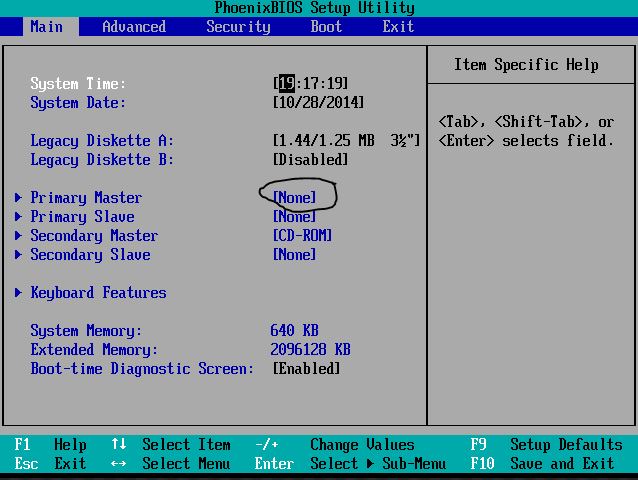The width and height of the screenshot is (638, 480).
Task: Select Secondary Master [CD-ROM] value
Action: coord(302,236)
